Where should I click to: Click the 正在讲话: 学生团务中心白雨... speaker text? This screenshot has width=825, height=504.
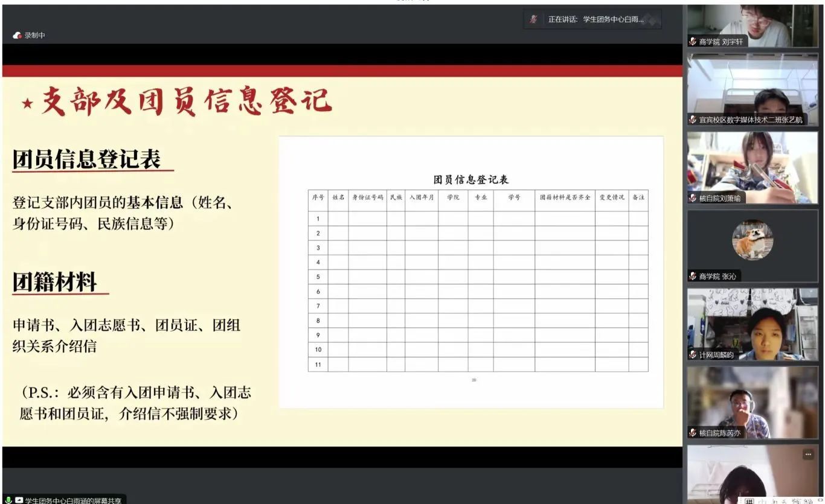point(595,19)
